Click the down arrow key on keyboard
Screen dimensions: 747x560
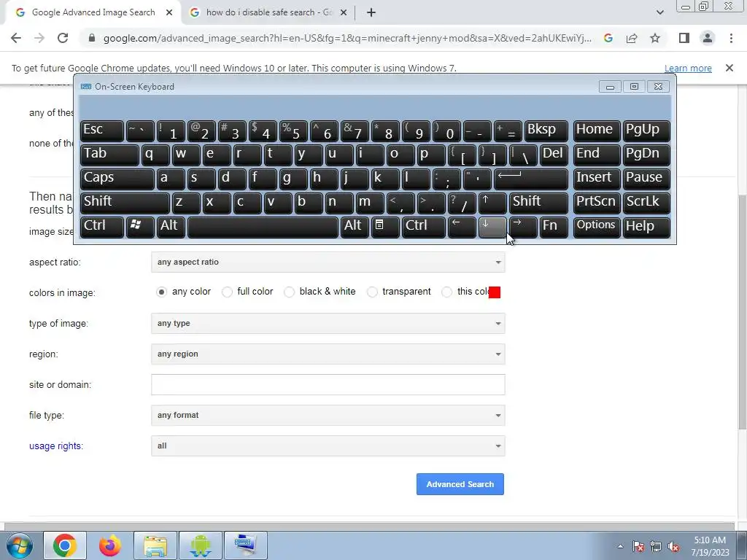[x=492, y=226]
